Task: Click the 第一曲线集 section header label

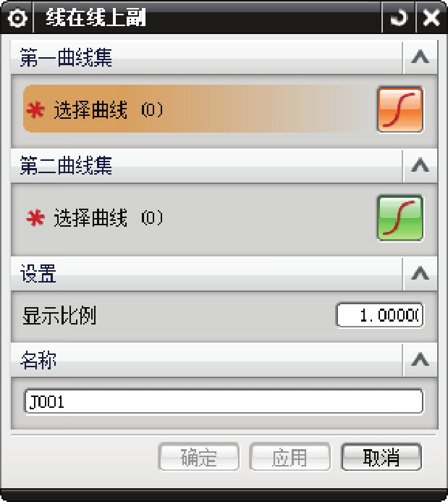Action: (x=66, y=58)
